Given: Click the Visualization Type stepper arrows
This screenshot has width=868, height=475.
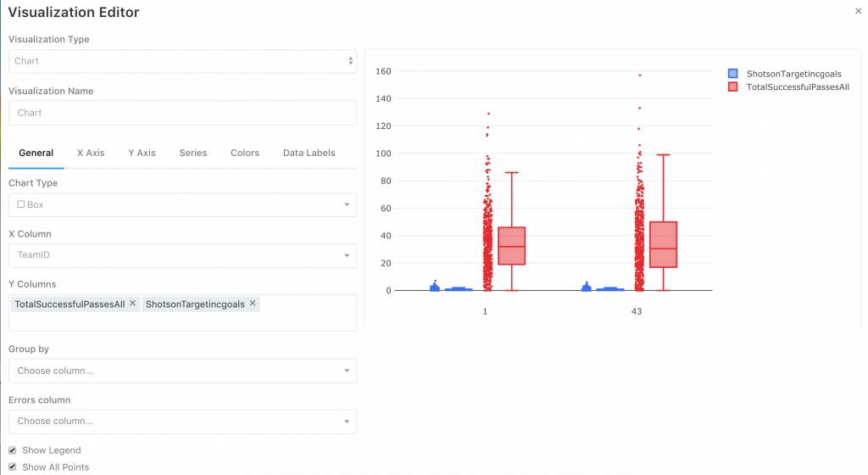Looking at the screenshot, I should point(350,61).
